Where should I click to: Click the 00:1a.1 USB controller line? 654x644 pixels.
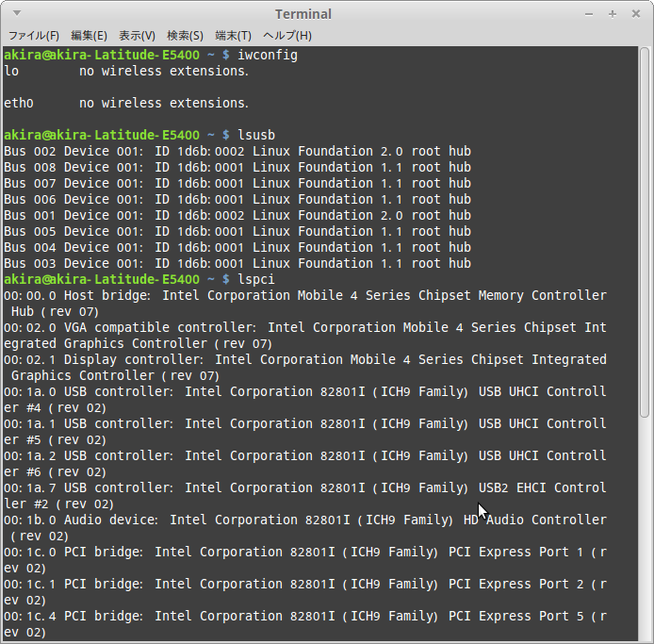point(305,424)
